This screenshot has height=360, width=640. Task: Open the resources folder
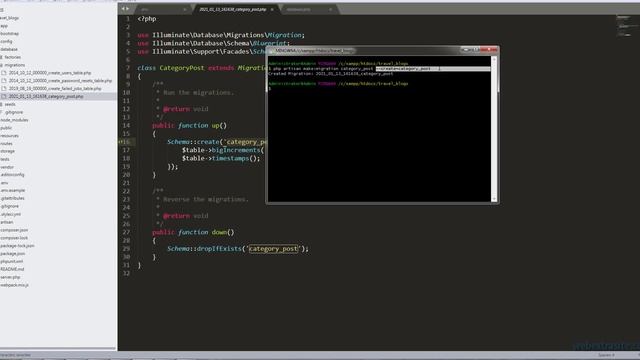[x=9, y=136]
